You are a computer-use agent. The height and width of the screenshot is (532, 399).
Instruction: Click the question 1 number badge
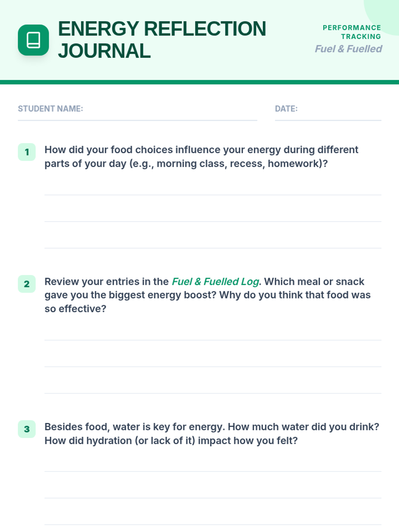pyautogui.click(x=27, y=152)
